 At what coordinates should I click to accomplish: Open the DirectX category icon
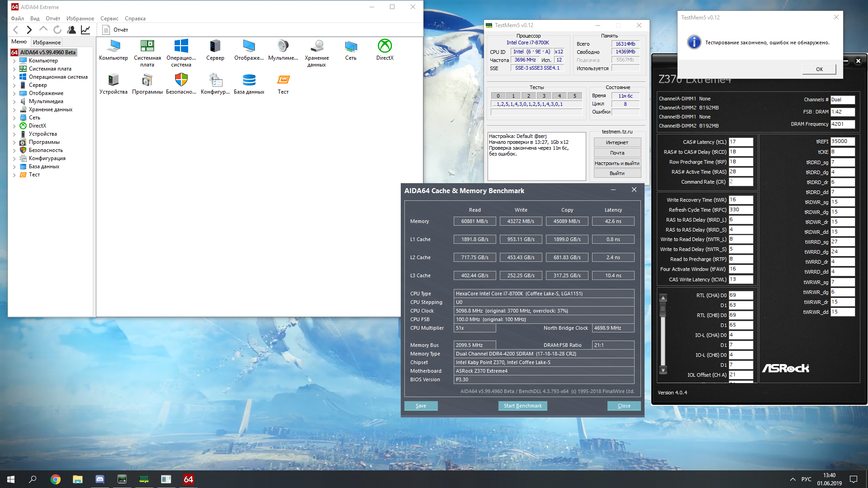click(384, 46)
